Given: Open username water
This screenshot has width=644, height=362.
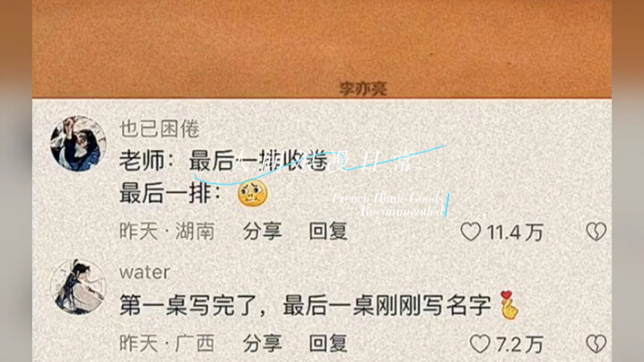Looking at the screenshot, I should point(145,273).
